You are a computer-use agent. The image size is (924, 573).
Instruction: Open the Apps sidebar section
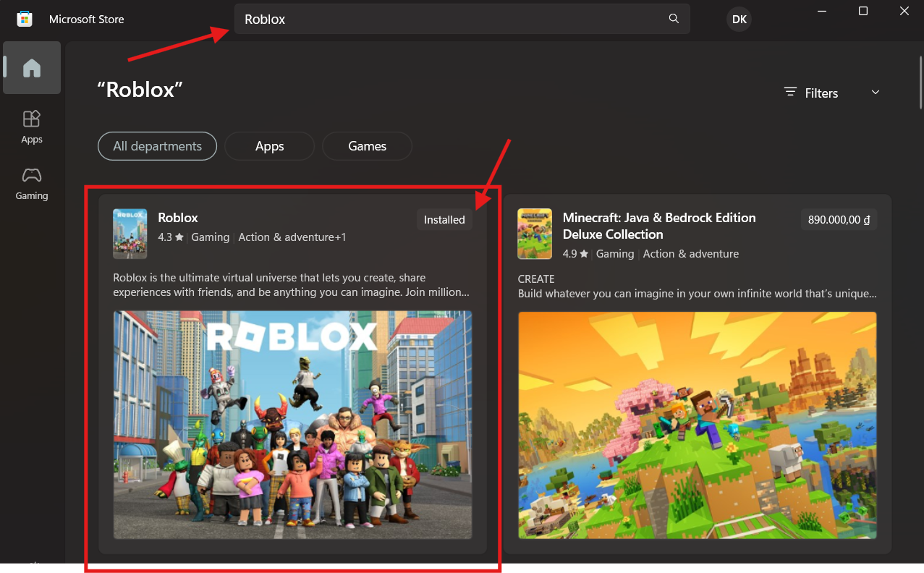(x=32, y=127)
